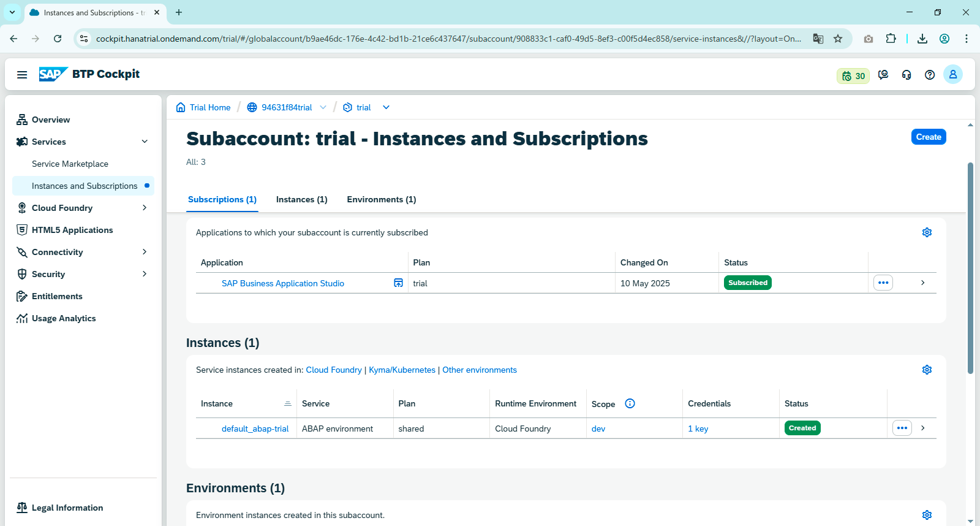Viewport: 980px width, 526px height.
Task: Filter by Cloud Foundry link
Action: pos(334,370)
